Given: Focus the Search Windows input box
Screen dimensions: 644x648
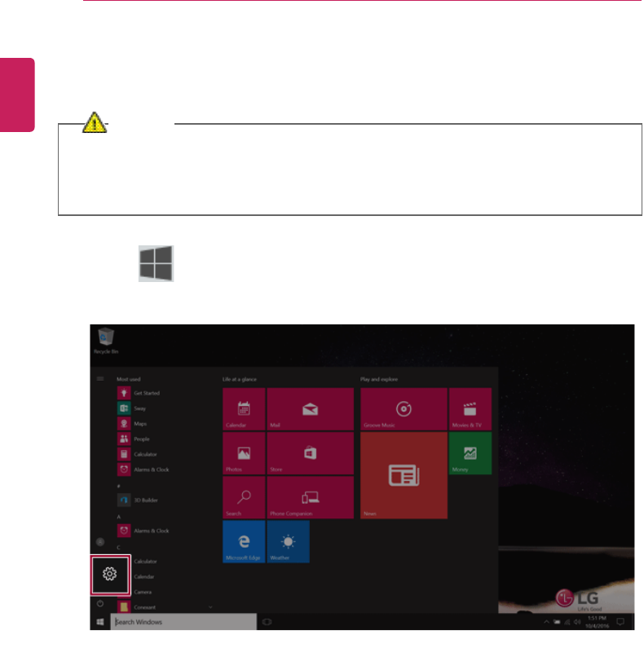Looking at the screenshot, I should coord(183,622).
